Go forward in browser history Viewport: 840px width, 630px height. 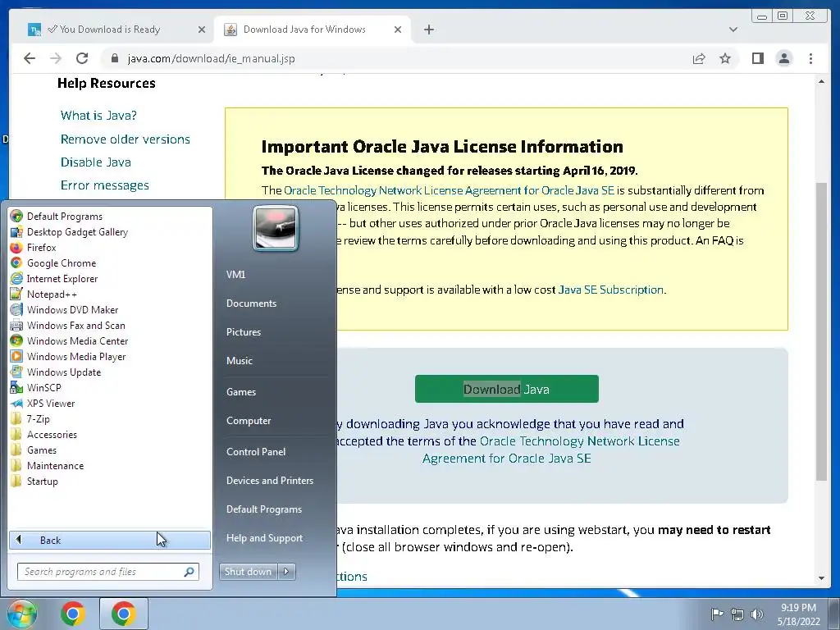[x=56, y=58]
